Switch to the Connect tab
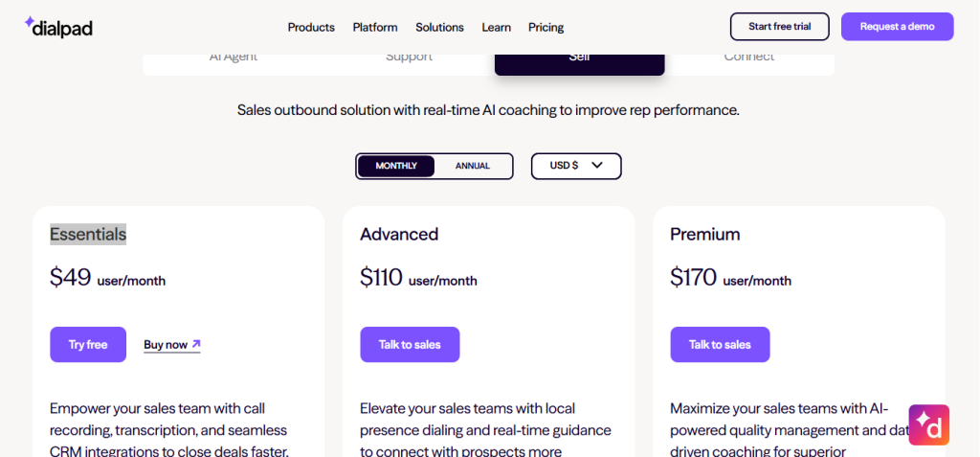 coord(749,59)
